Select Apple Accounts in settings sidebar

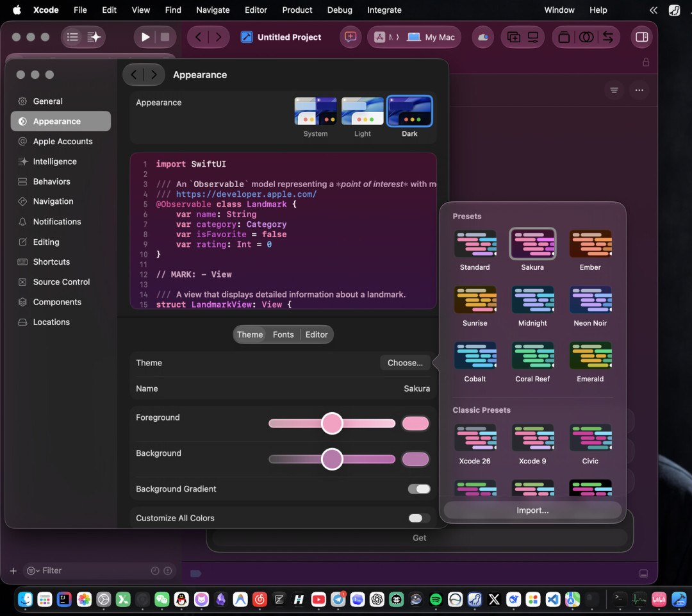pyautogui.click(x=61, y=141)
